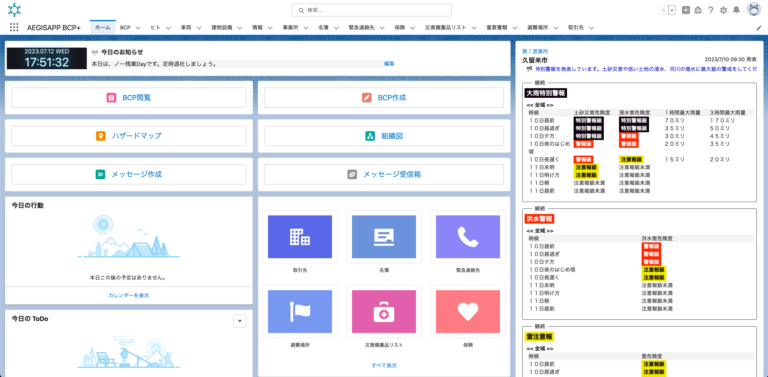Viewport: 768px width, 377px height.
Task: Open the BCP tab
Action: [x=125, y=27]
